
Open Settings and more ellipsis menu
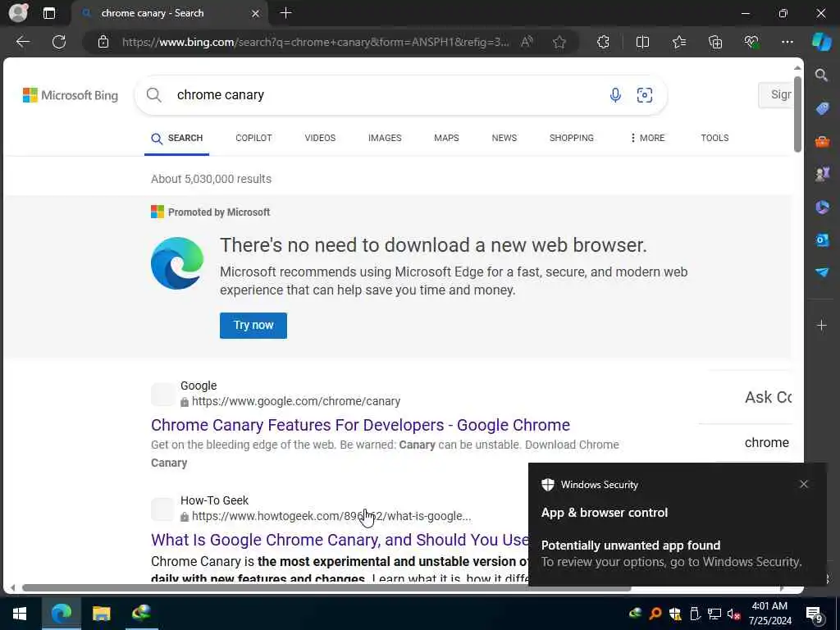coord(787,42)
